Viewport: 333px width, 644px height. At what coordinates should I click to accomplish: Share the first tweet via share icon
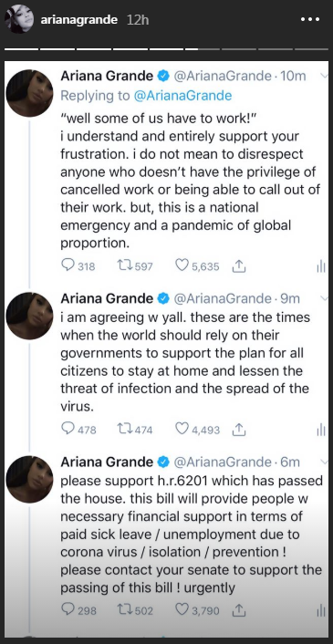(238, 266)
